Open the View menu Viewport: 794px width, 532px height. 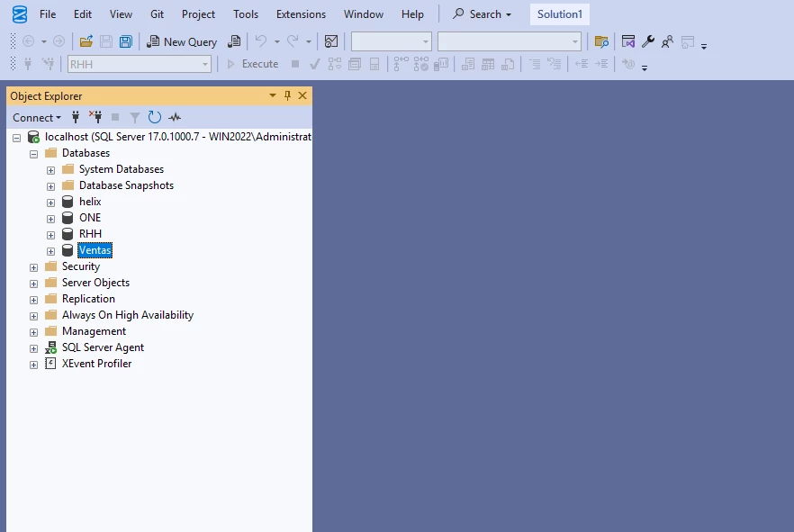(x=121, y=14)
